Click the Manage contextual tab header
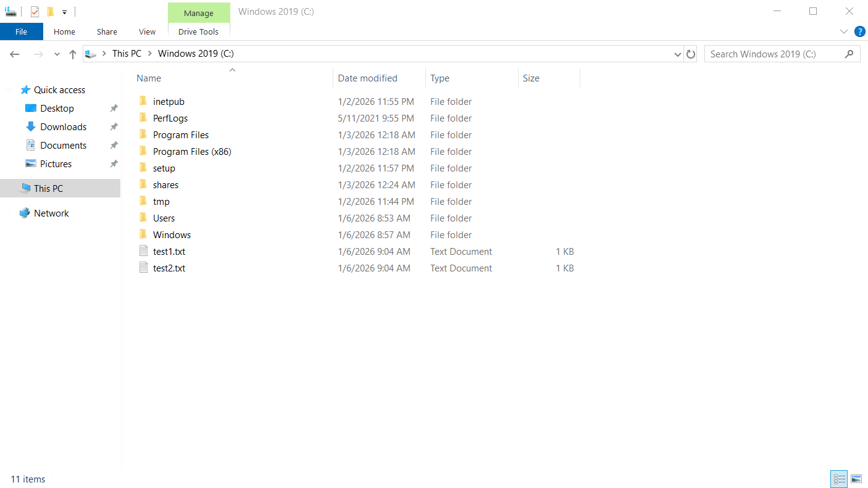 point(199,13)
